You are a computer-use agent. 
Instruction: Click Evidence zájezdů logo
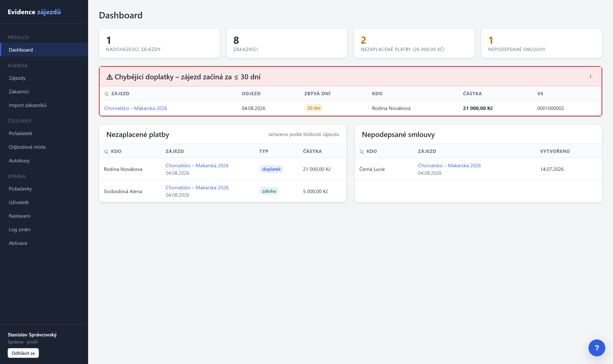[x=34, y=12]
